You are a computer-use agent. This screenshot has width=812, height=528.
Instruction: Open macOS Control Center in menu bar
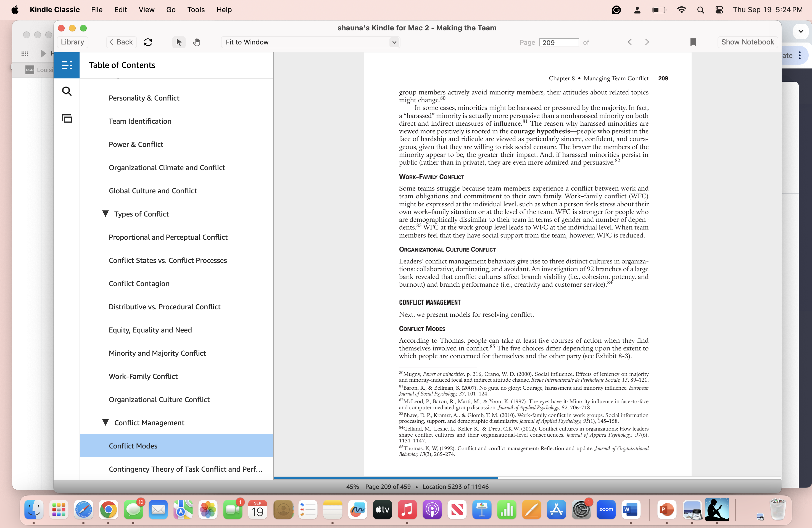click(719, 10)
